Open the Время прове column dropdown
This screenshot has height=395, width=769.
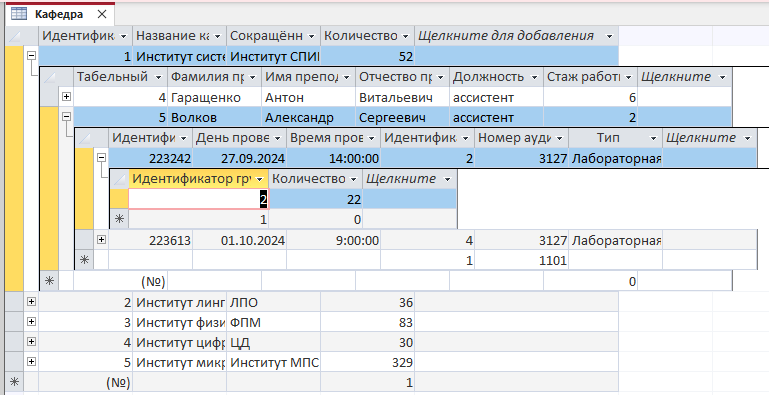372,138
